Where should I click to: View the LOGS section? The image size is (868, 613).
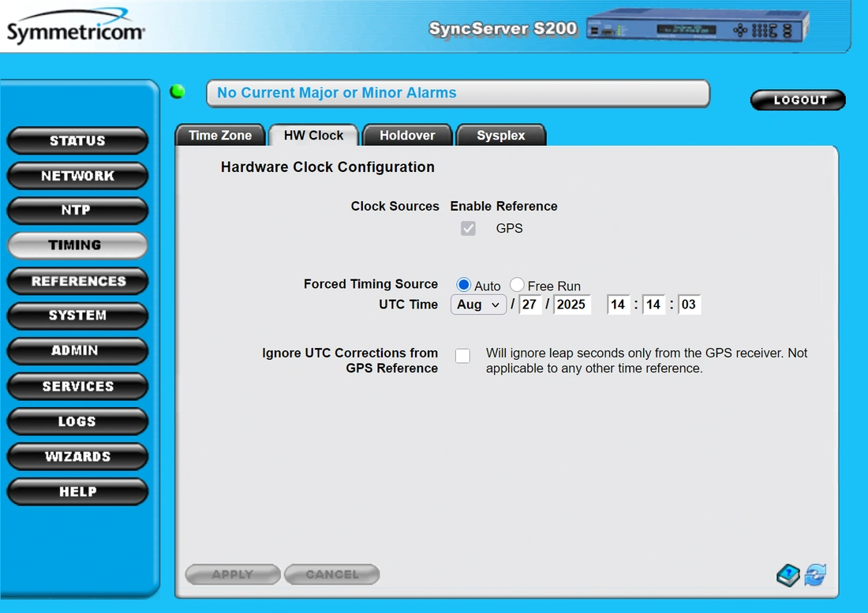coord(77,421)
